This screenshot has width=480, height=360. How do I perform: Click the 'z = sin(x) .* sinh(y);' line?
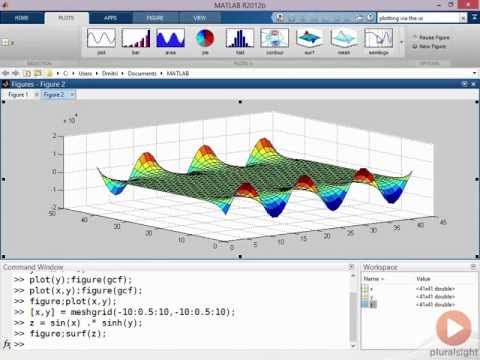click(x=86, y=323)
